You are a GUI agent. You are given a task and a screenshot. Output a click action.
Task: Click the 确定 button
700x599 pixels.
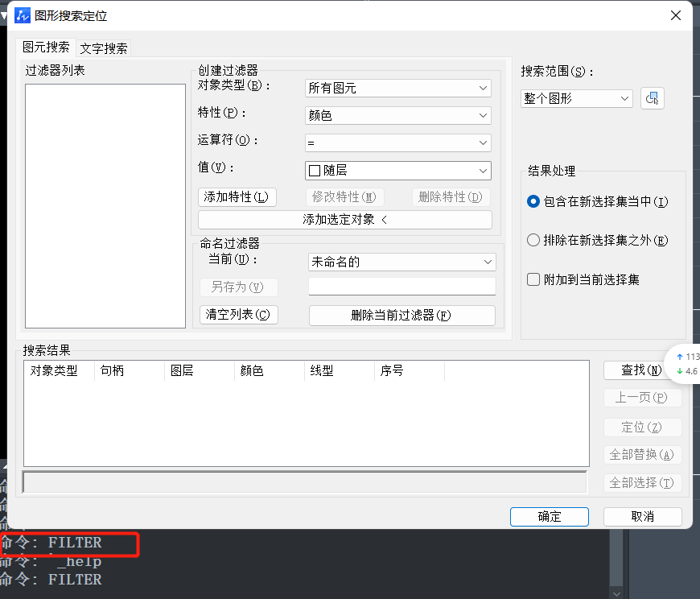click(549, 517)
